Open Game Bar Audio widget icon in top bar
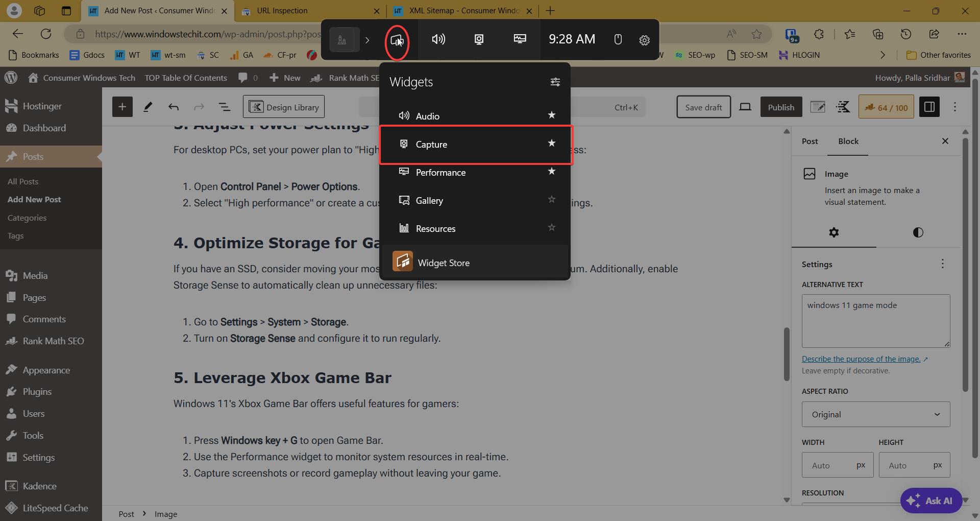The height and width of the screenshot is (521, 980). 438,39
